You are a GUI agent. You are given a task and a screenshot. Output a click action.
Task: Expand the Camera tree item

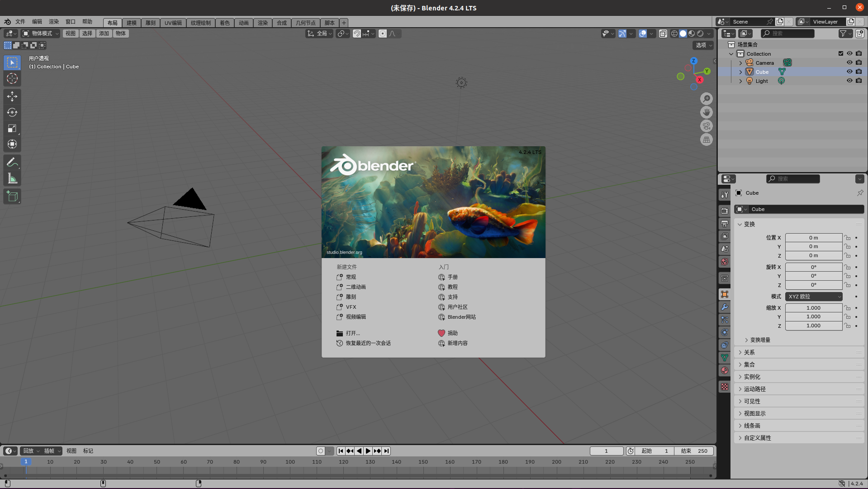[740, 63]
